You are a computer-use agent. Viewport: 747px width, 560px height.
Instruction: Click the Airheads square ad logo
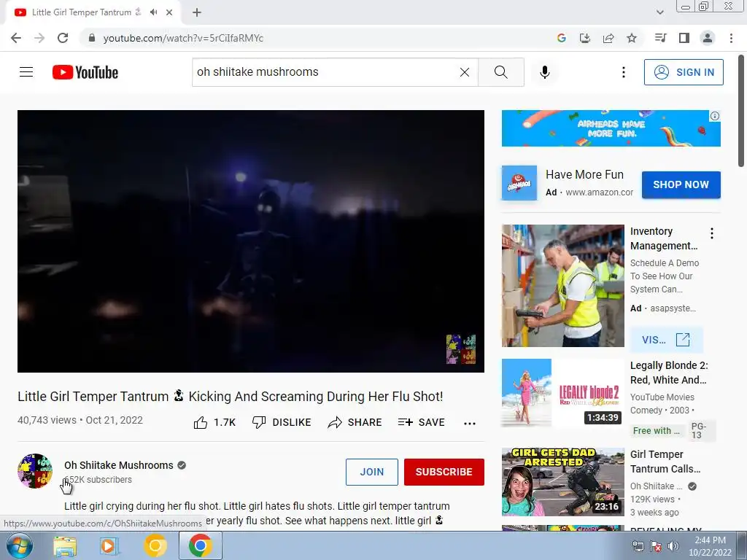click(519, 183)
